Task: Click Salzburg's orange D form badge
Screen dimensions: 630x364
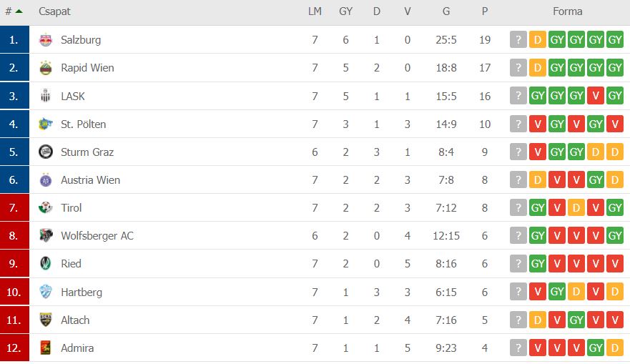Action: click(x=538, y=40)
